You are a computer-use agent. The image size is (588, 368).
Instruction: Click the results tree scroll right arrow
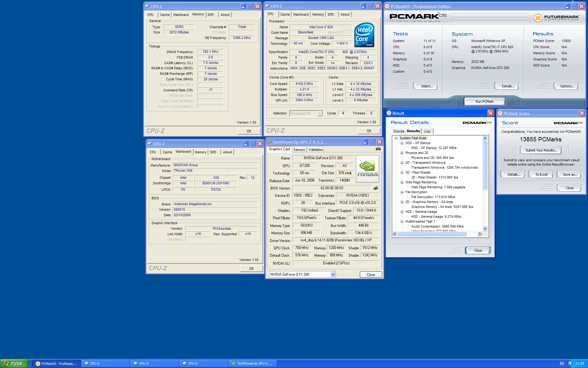[480, 234]
